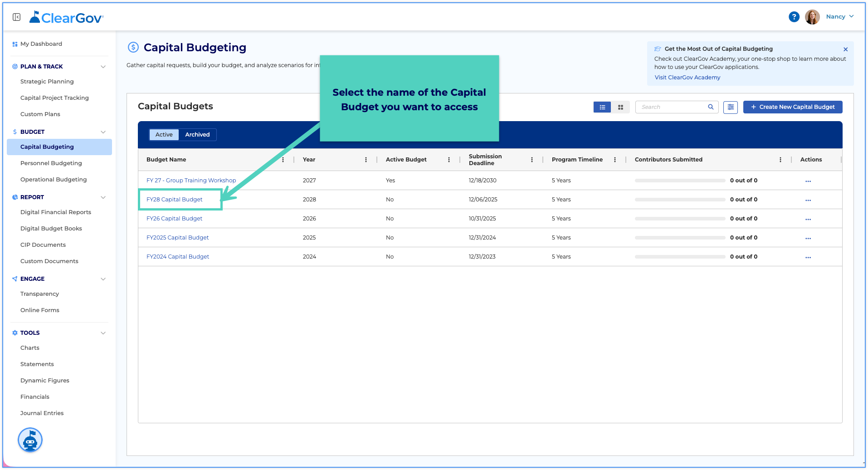Create New Capital Budget
Screen dimensions: 868x470
pyautogui.click(x=793, y=107)
